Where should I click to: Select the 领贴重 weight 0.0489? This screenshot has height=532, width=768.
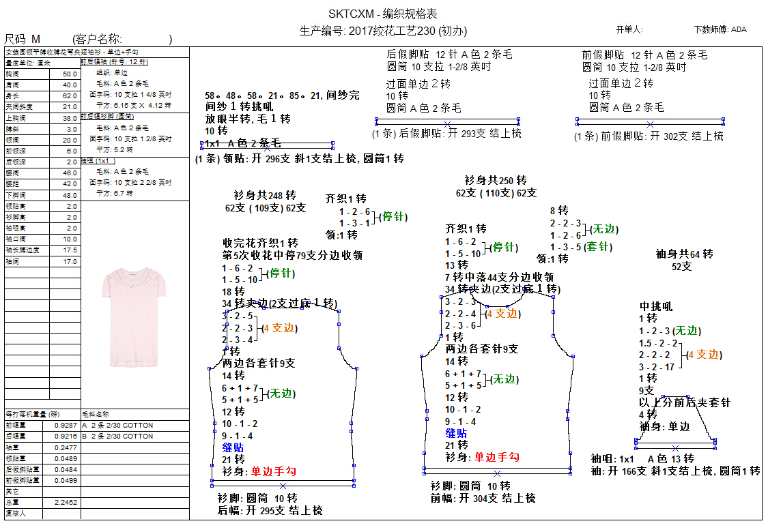coord(66,458)
